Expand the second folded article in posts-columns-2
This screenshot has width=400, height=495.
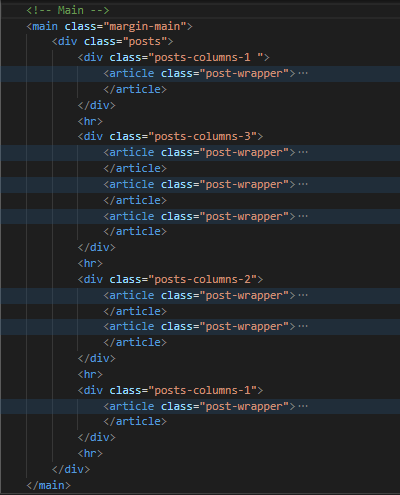(x=303, y=326)
